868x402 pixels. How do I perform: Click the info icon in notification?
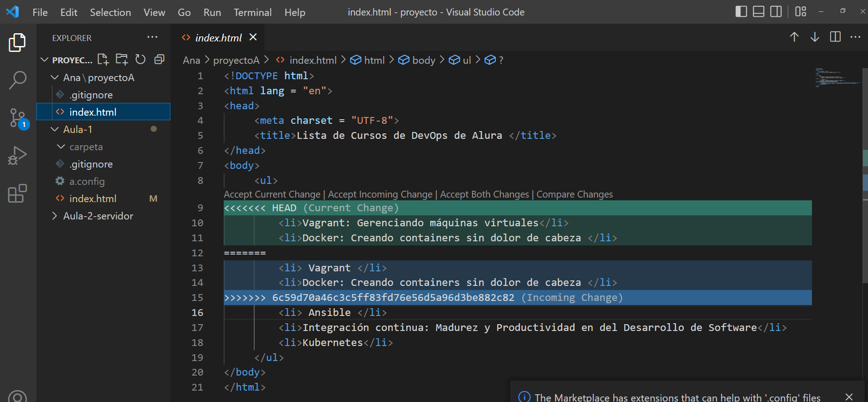[x=524, y=397]
